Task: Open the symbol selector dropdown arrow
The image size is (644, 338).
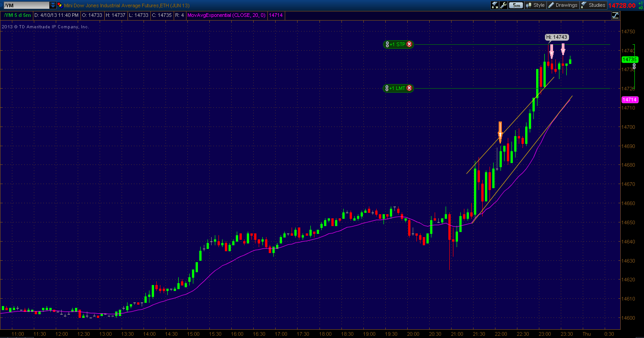Action: [x=53, y=5]
